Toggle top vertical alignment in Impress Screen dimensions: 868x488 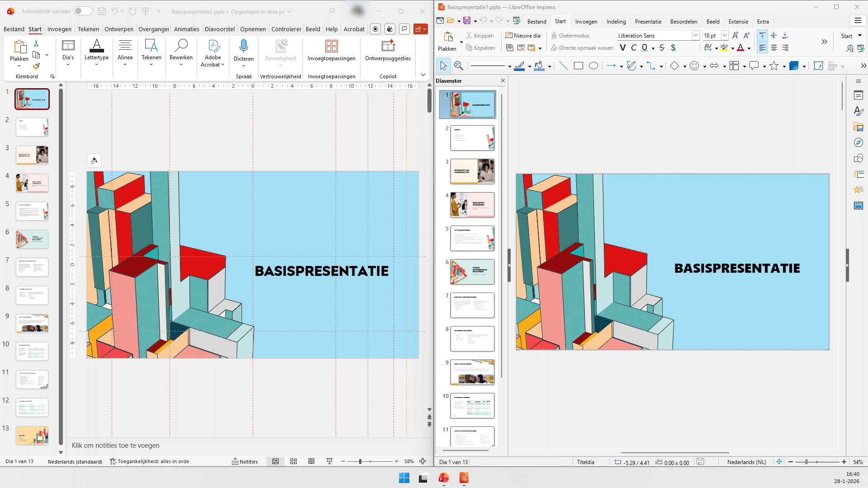tap(762, 36)
